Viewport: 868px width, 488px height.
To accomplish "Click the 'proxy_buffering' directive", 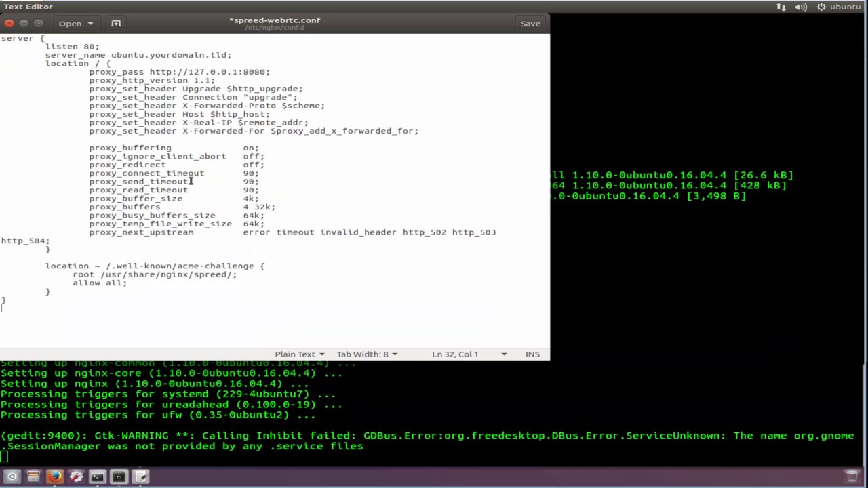I will [130, 148].
